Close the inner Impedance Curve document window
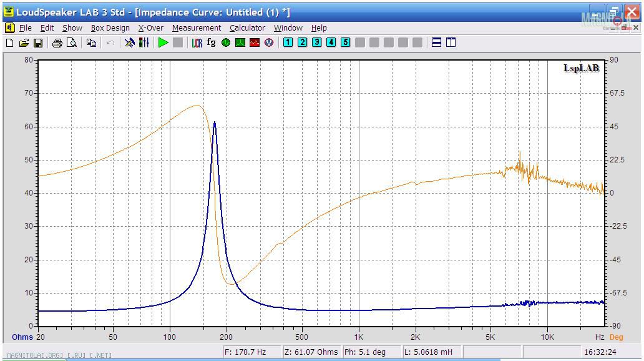The image size is (644, 361). [636, 27]
